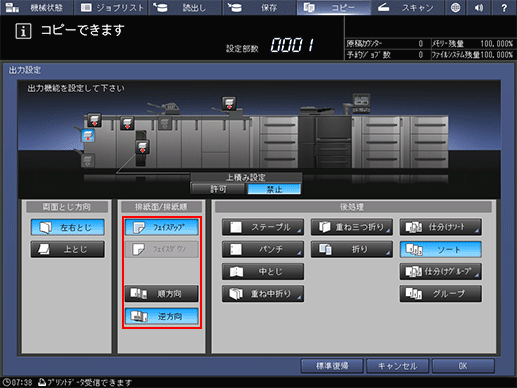
Task: Select the disabled フェイスダウン option
Action: (162, 249)
